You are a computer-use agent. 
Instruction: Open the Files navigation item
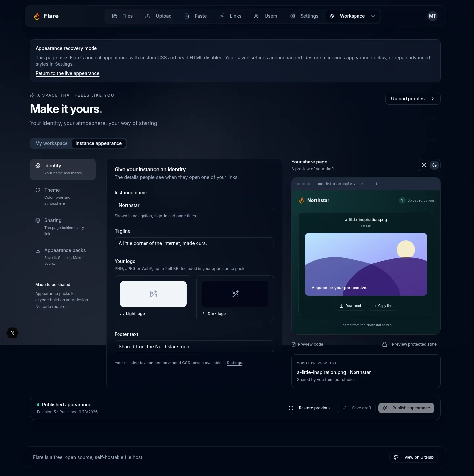click(122, 16)
